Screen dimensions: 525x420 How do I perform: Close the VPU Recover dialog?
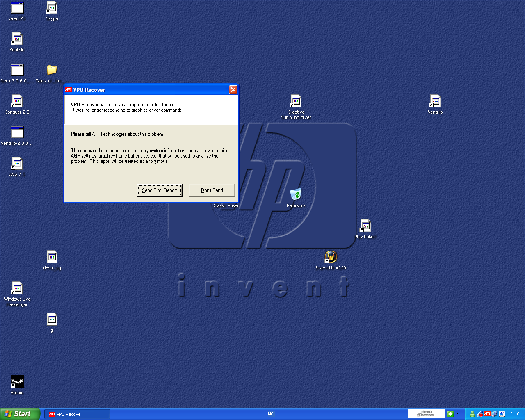(233, 90)
